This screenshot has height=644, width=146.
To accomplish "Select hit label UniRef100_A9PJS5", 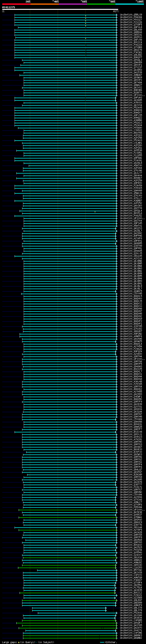I will point(131,115).
